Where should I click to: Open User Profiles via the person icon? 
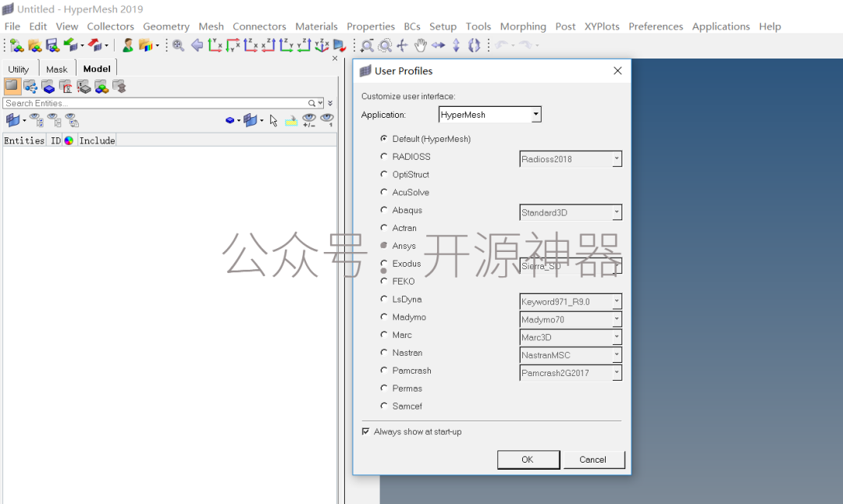pyautogui.click(x=127, y=46)
